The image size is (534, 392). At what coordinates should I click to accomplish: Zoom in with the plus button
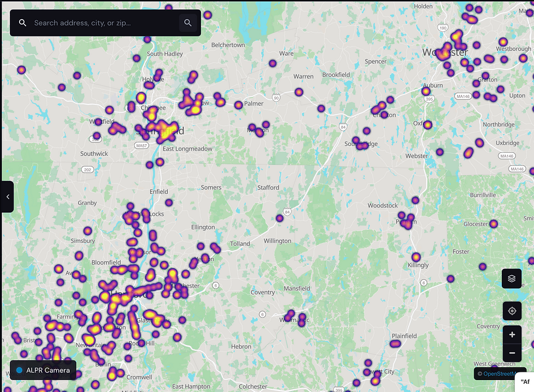[x=512, y=334]
